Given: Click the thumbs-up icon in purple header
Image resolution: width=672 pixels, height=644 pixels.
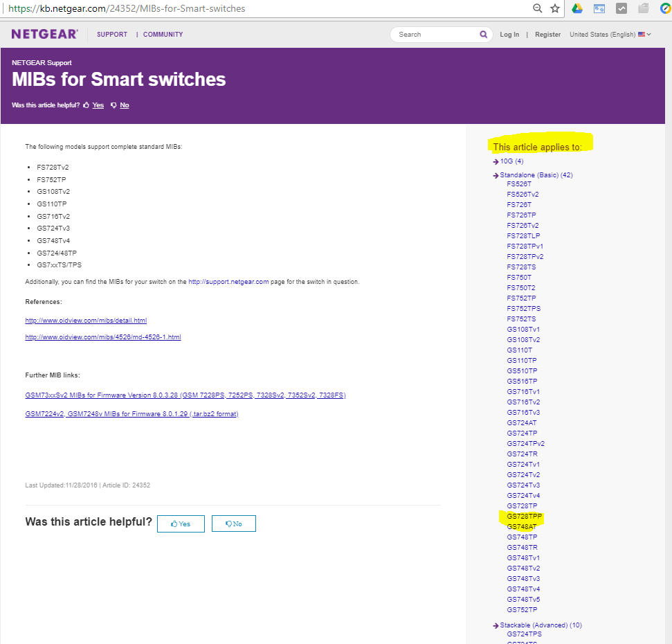Looking at the screenshot, I should click(86, 105).
